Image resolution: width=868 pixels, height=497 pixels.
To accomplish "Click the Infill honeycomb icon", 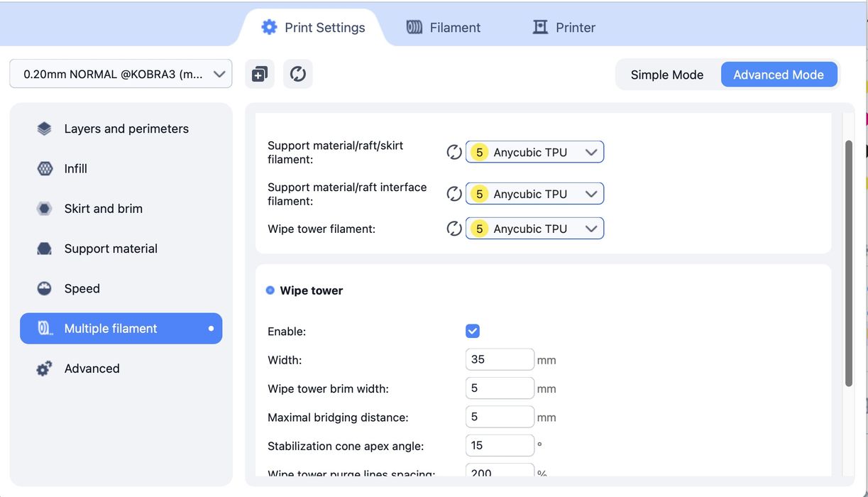I will pos(44,169).
